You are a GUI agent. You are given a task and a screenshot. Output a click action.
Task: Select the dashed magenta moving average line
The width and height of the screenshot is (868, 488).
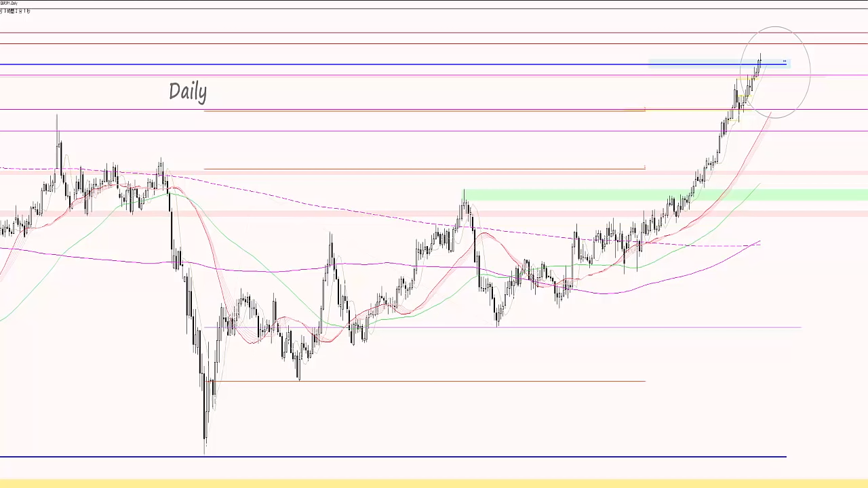tap(339, 207)
